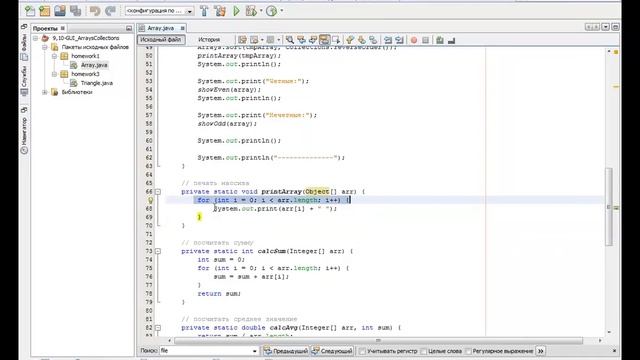Switch to История view
The height and width of the screenshot is (360, 640).
pyautogui.click(x=209, y=40)
